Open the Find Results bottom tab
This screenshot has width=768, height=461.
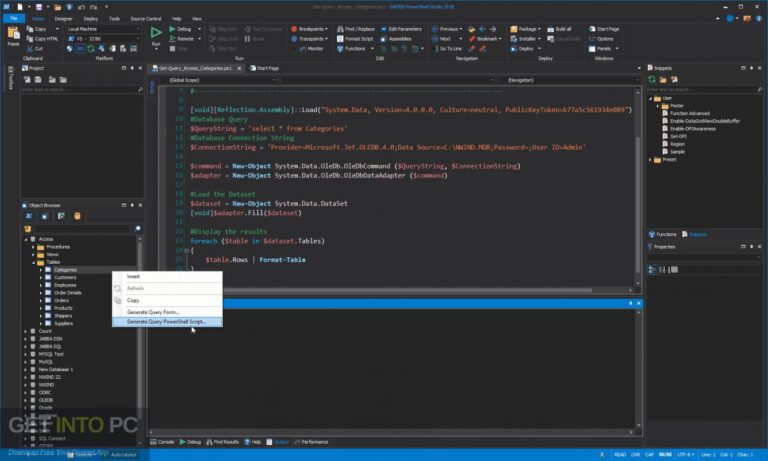pos(222,442)
